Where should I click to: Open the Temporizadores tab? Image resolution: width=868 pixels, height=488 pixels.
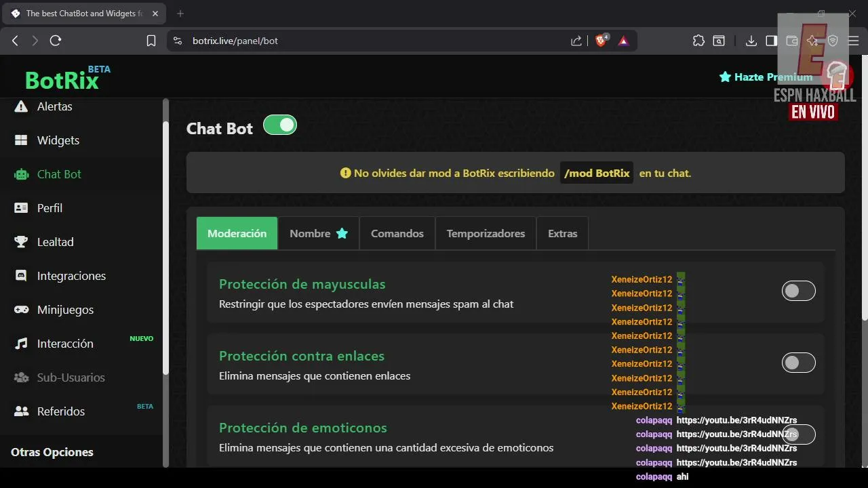[486, 233]
